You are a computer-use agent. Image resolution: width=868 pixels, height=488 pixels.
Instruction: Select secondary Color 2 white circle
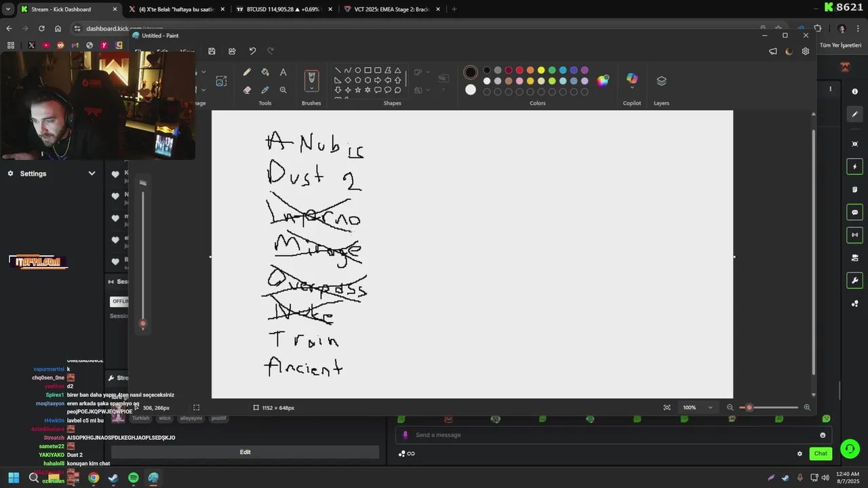tap(471, 89)
